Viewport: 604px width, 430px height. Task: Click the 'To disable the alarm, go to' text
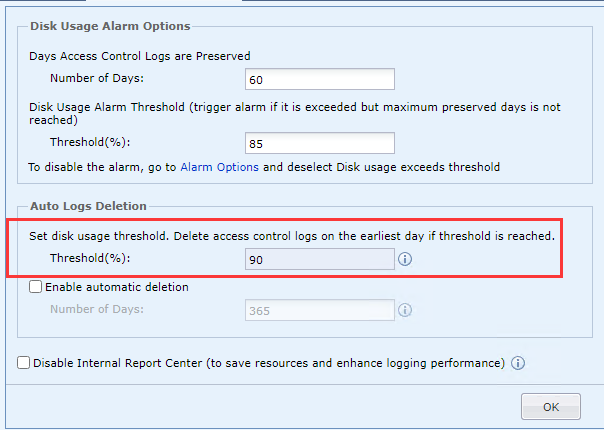pyautogui.click(x=102, y=167)
